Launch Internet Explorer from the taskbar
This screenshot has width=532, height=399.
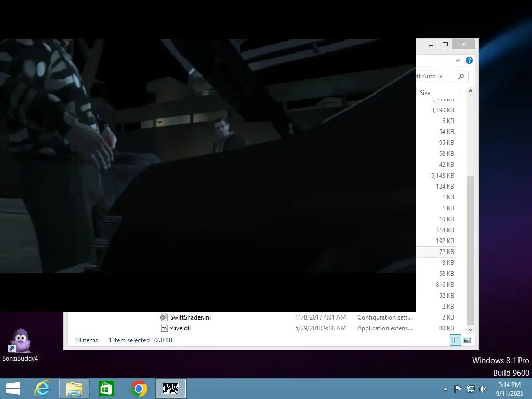(42, 389)
